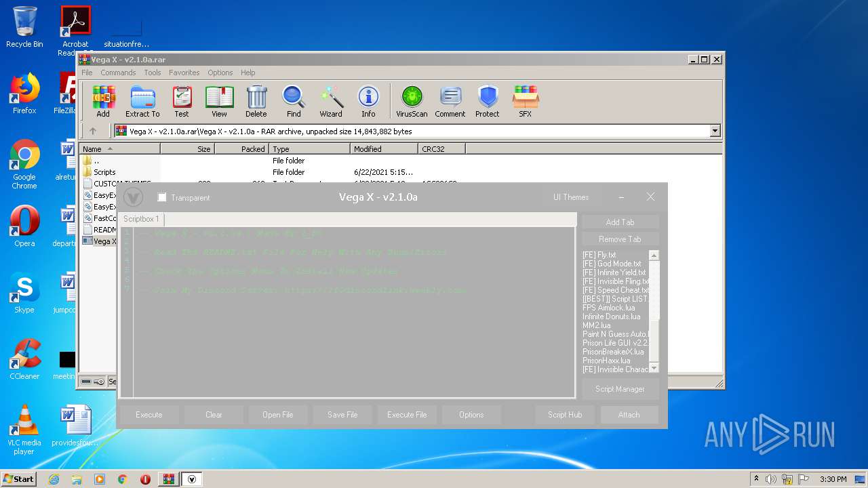The width and height of the screenshot is (868, 488).
Task: Select "PrisonHaxx.lua" script
Action: pyautogui.click(x=606, y=361)
